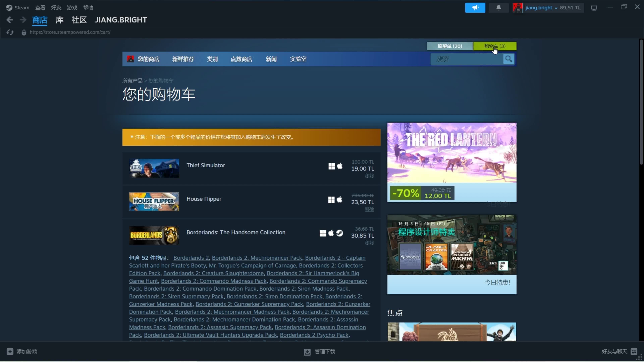Viewport: 644px width, 362px height.
Task: Switch to Big Picture display mode
Action: [x=594, y=8]
